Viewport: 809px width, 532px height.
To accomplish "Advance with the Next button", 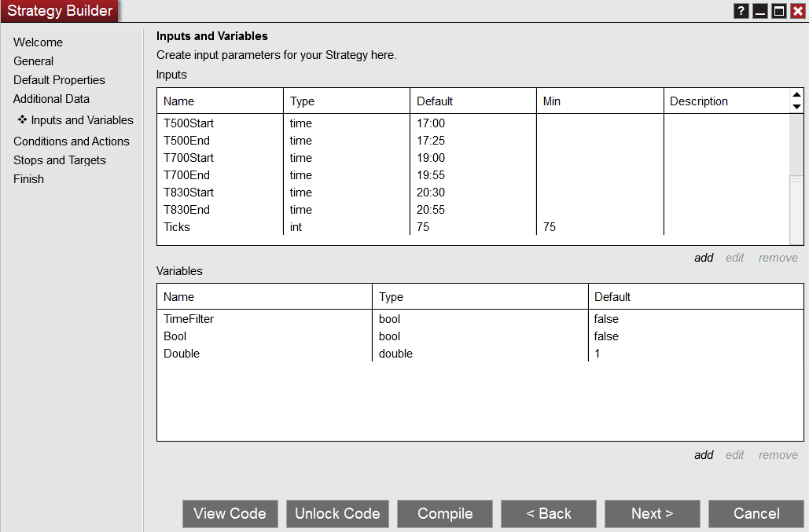I will tap(652, 513).
